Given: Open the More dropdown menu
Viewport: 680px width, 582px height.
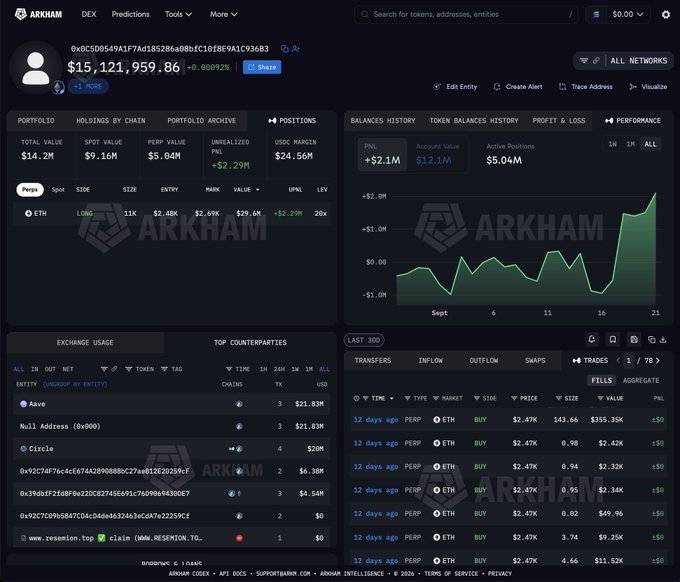Looking at the screenshot, I should 223,14.
